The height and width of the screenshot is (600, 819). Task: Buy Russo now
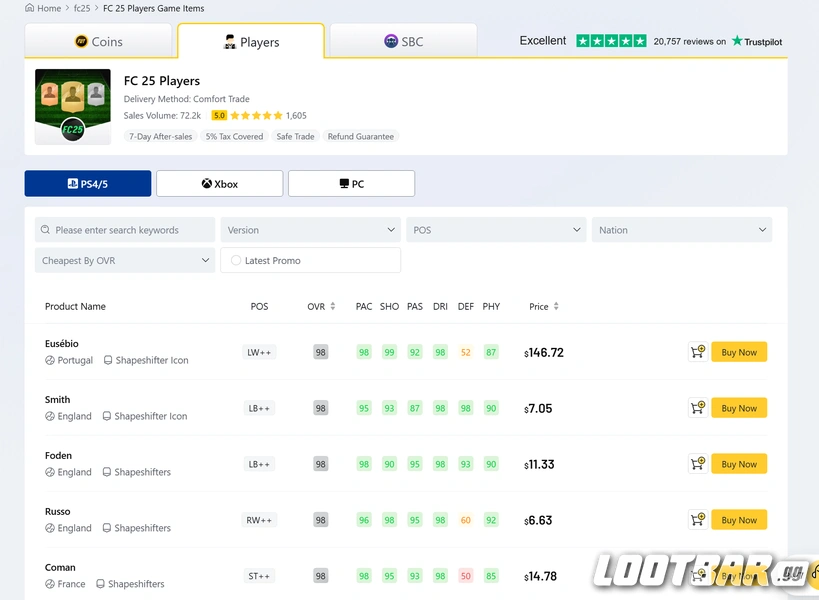[x=739, y=520]
